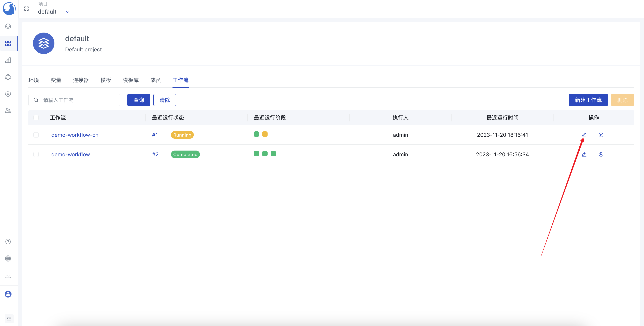Click the 最近运行阶段 column header
Viewport: 644px width, 326px height.
(x=270, y=118)
